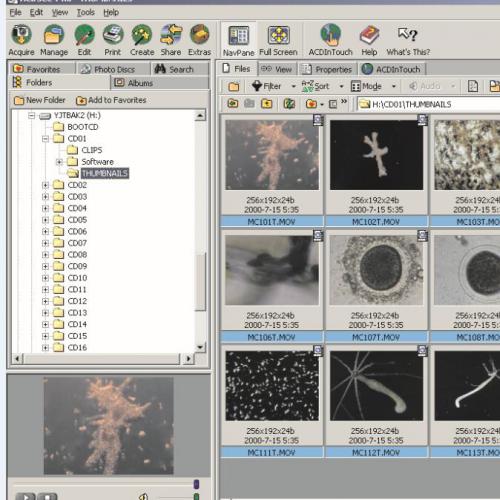
Task: Toggle the NavPane button
Action: (238, 41)
